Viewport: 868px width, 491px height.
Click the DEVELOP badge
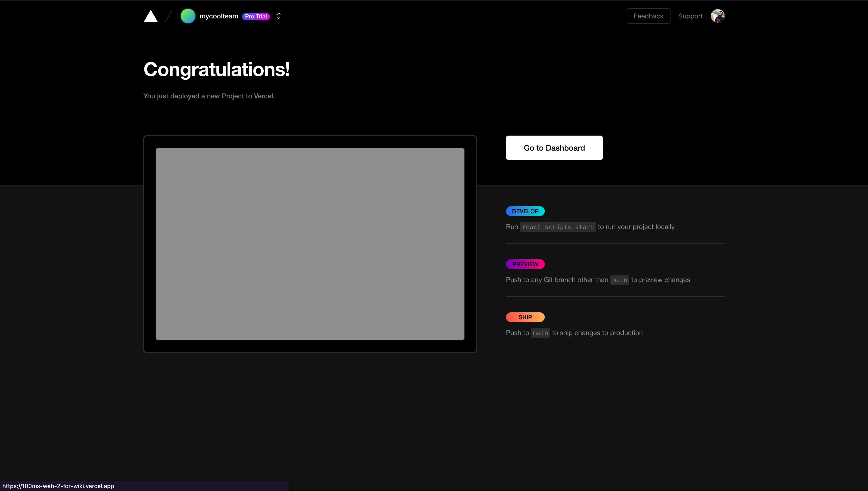coord(525,211)
